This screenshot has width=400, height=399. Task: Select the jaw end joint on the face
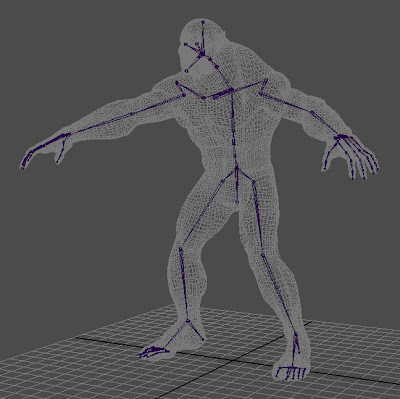click(x=186, y=71)
